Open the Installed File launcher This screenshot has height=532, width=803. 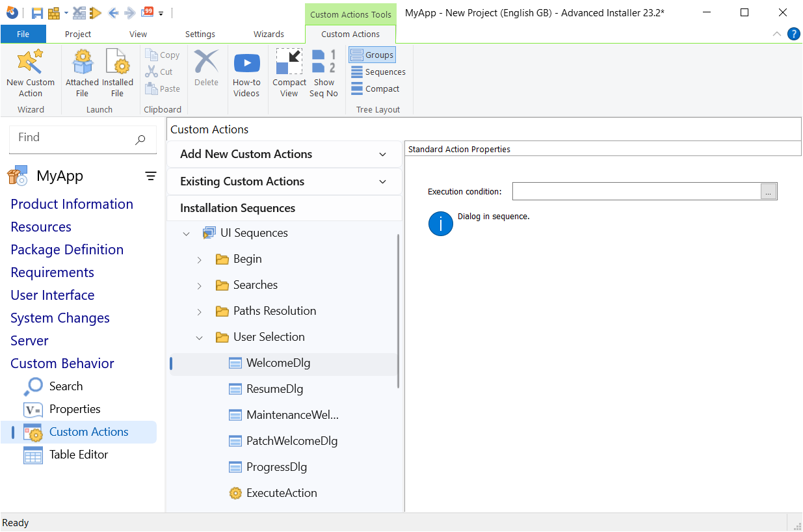point(117,72)
